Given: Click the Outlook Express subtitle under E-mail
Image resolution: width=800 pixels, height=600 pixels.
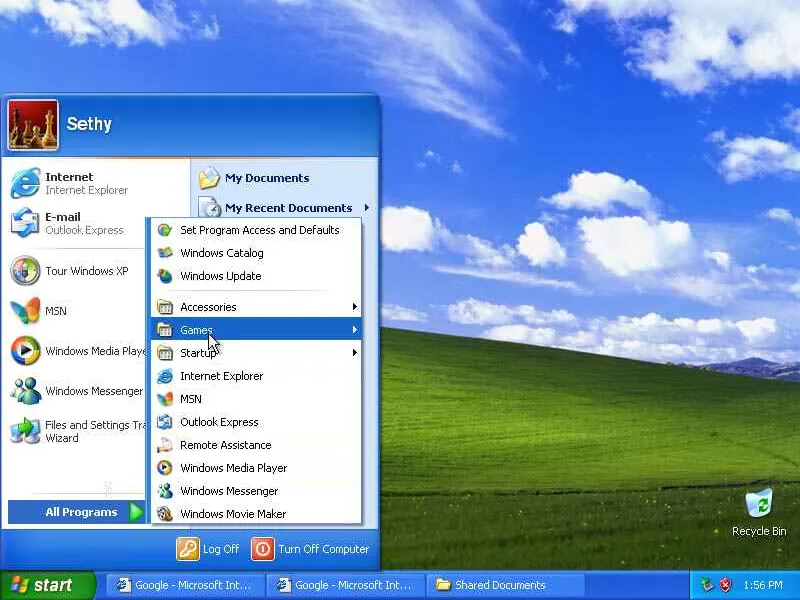Looking at the screenshot, I should click(84, 230).
